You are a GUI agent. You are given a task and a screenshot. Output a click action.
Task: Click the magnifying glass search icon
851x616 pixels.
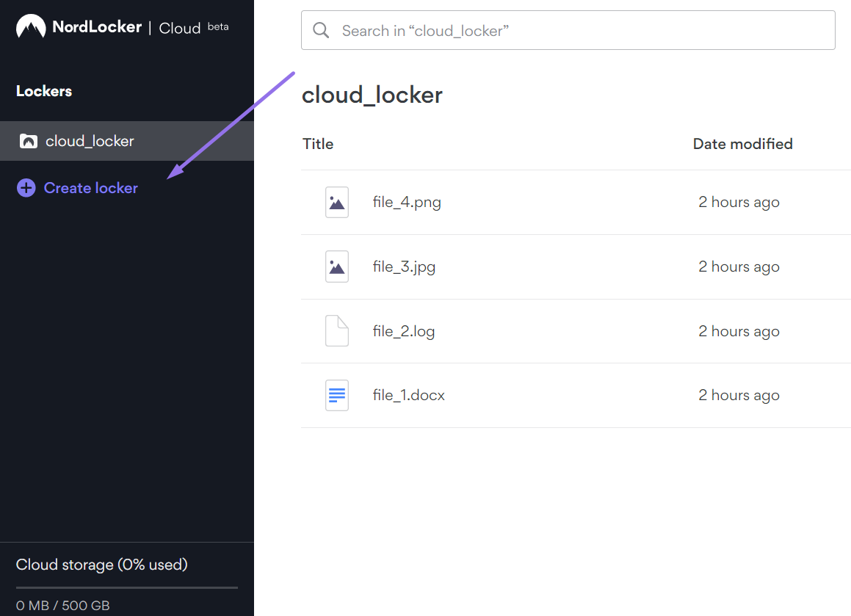click(x=321, y=30)
